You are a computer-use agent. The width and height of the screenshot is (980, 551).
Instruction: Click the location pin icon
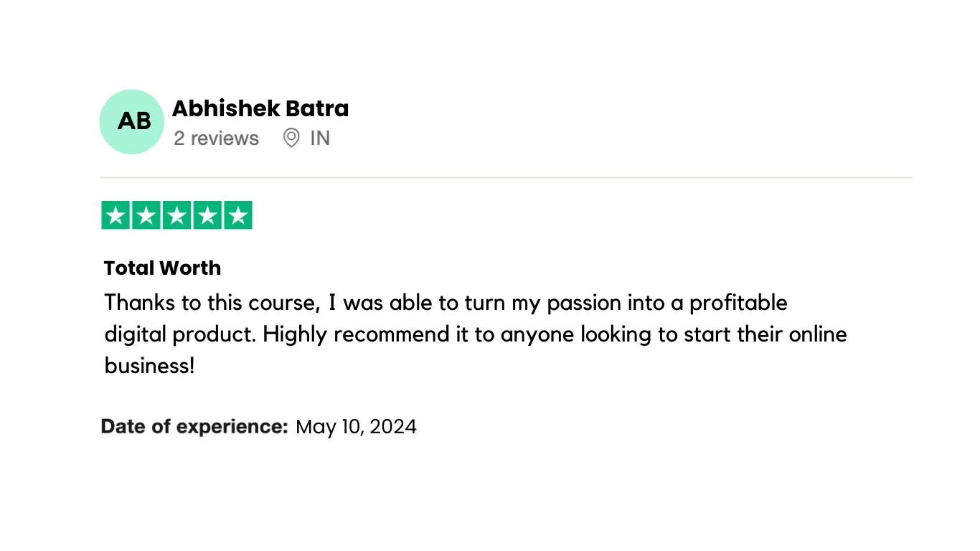(x=291, y=138)
